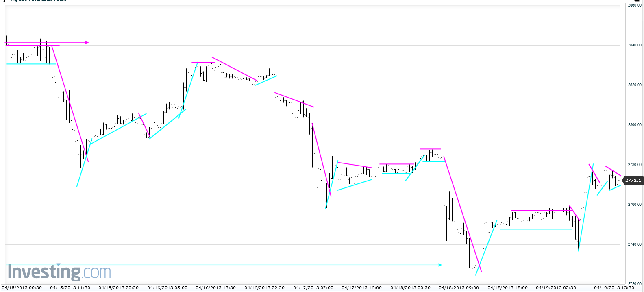Click the partially visible top-right corner button

[636, 1]
